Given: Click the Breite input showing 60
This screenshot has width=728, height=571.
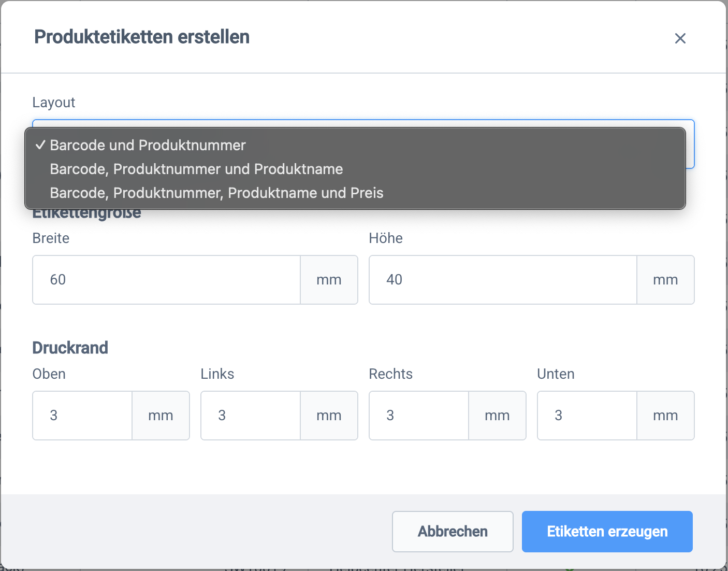Looking at the screenshot, I should 166,280.
